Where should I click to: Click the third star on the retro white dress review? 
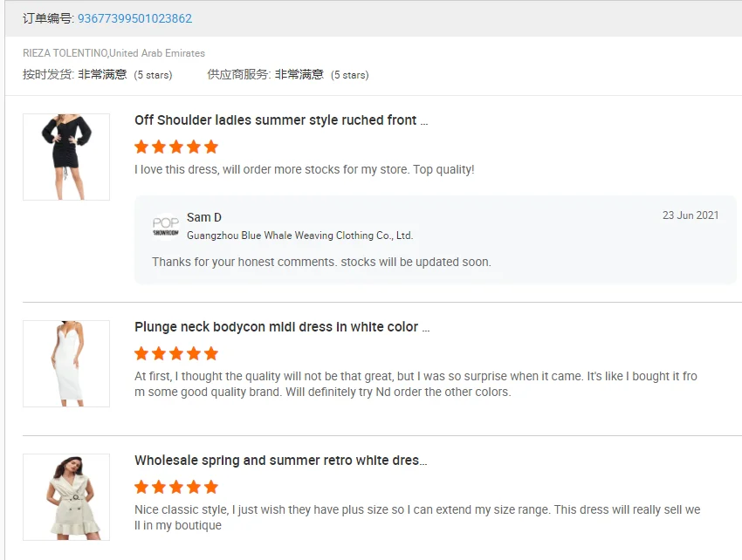176,487
